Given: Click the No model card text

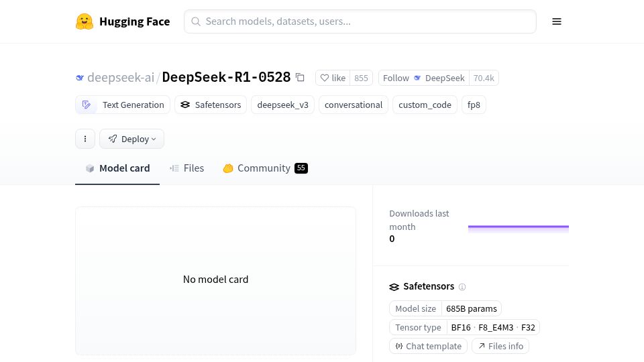Looking at the screenshot, I should click(215, 279).
